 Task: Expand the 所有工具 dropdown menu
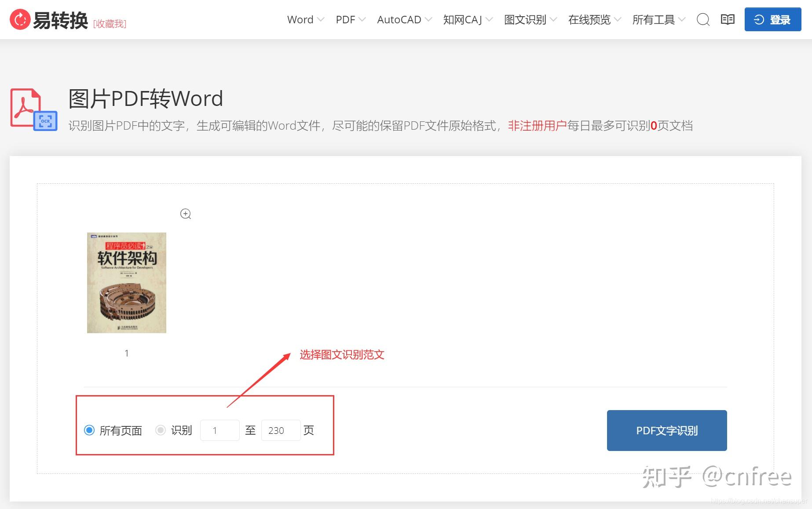tap(659, 20)
